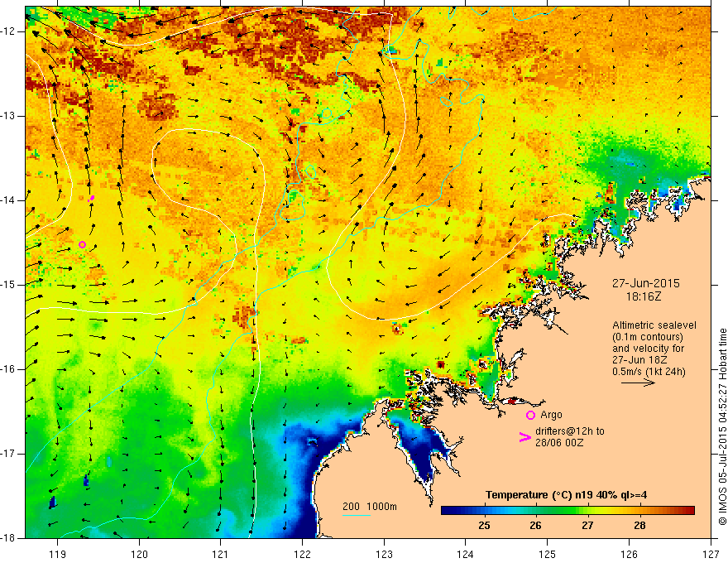Click the '200 1000m' depth label
The height and width of the screenshot is (563, 728).
(x=370, y=507)
